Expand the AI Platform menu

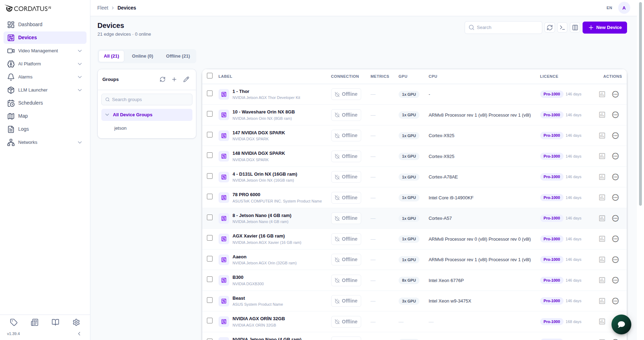click(45, 64)
